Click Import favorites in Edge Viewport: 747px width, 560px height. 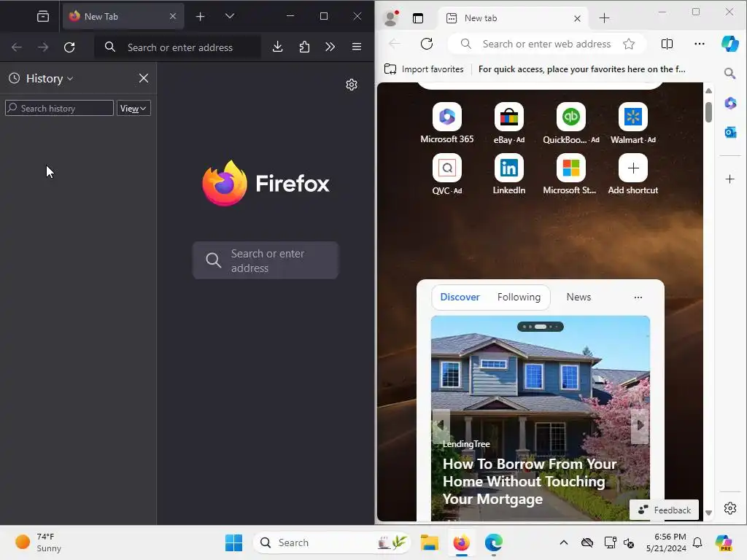point(424,69)
